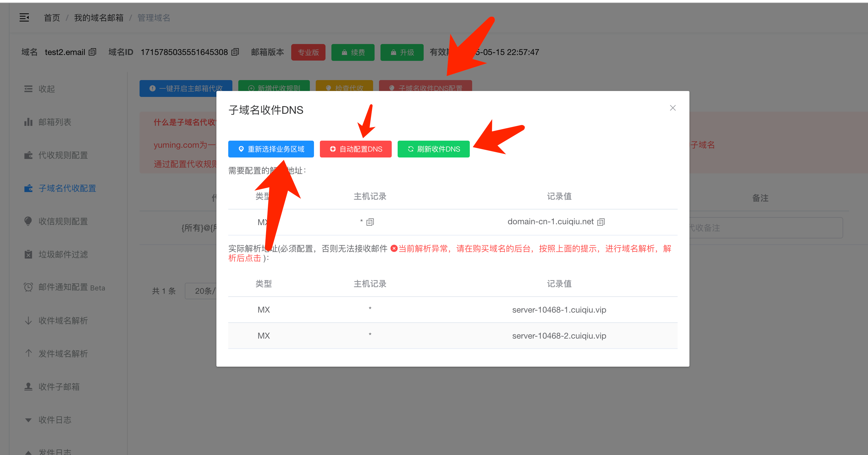
Task: Click the red 当前解析异常 warning text
Action: tap(449, 253)
